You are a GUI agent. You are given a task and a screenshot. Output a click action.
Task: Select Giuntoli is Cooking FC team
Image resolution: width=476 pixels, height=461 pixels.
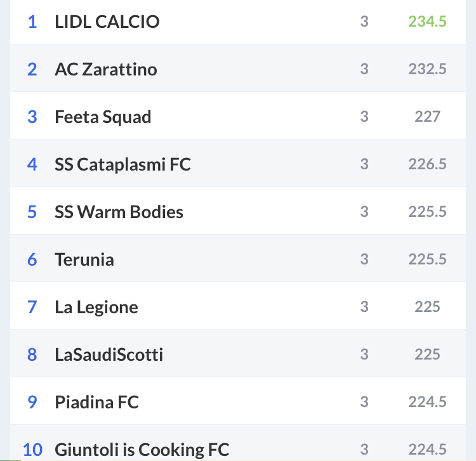(238, 443)
